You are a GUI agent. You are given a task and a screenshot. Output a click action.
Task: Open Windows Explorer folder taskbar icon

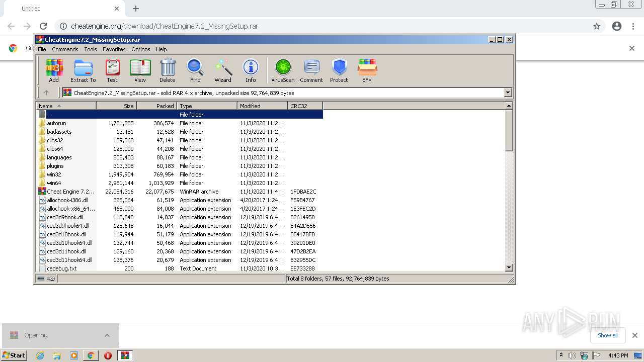coord(57,355)
